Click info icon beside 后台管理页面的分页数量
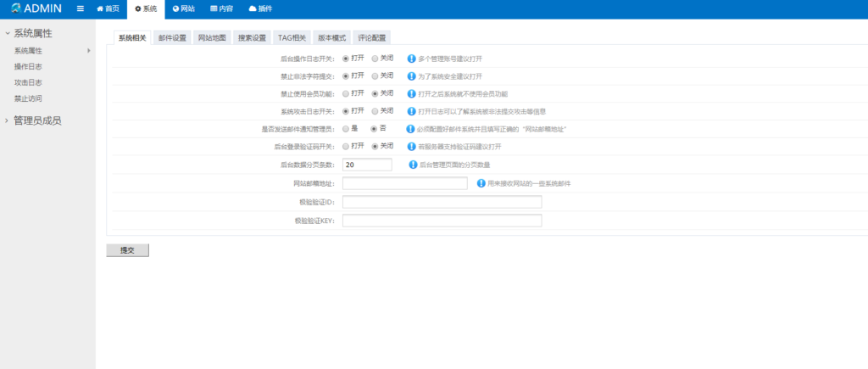This screenshot has height=369, width=868. click(x=413, y=165)
